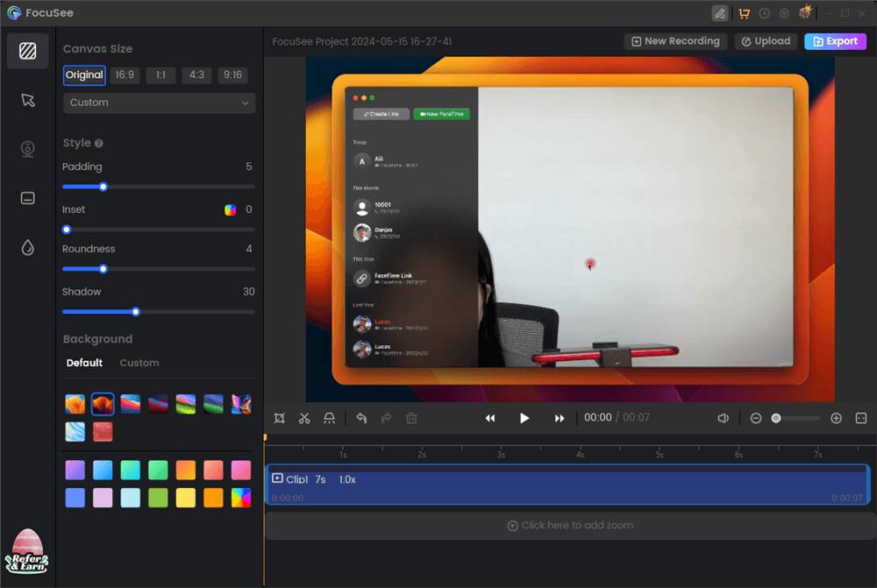877x588 pixels.
Task: Click the user avatar promotion icon
Action: point(805,11)
